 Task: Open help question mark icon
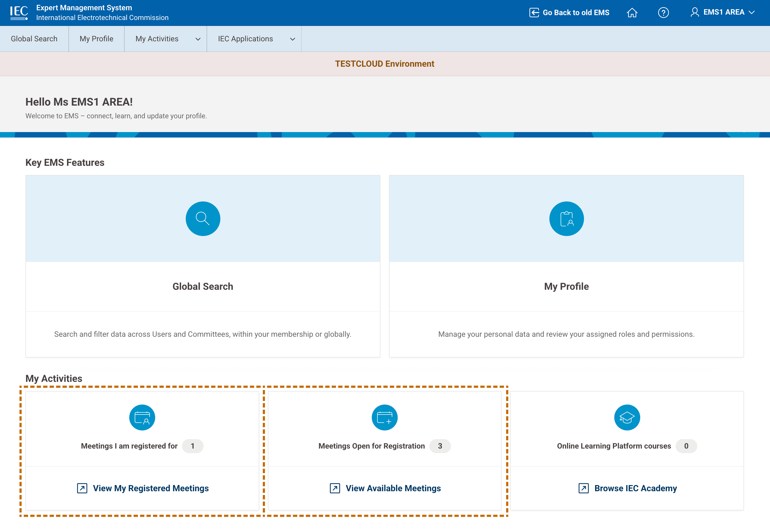point(663,13)
